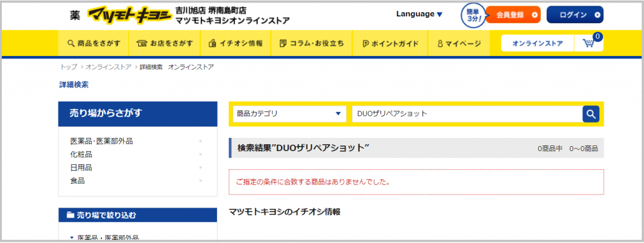This screenshot has height=243, width=644.
Task: Click the 0商品中 0〜0商品 count text
Action: pyautogui.click(x=568, y=149)
